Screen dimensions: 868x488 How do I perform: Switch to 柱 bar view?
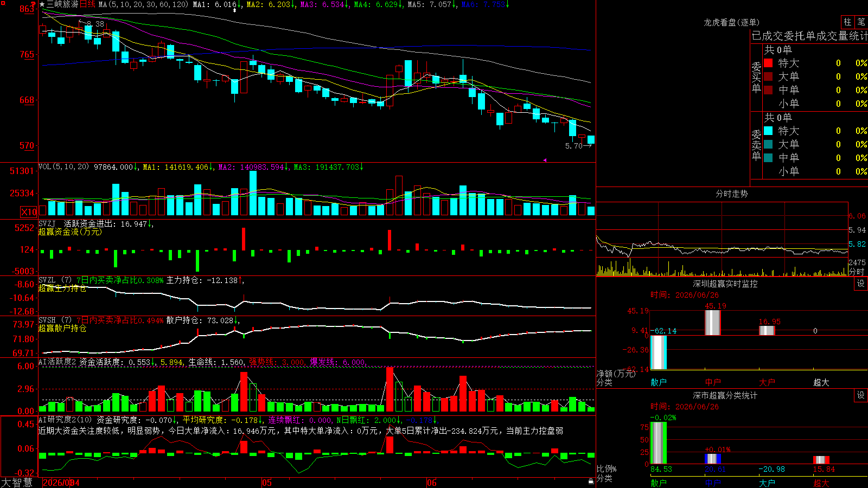pyautogui.click(x=847, y=22)
